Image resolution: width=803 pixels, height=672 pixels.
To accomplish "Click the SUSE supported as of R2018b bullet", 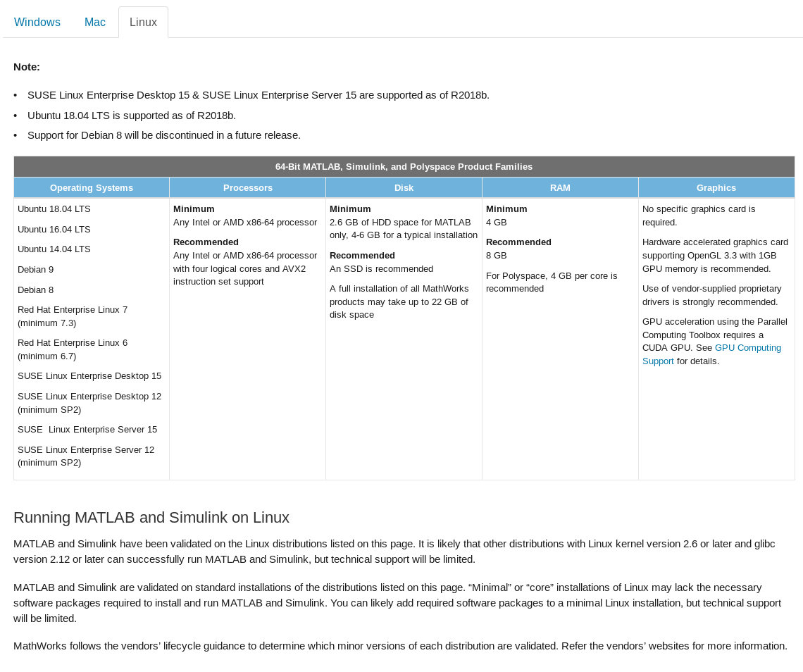I will click(x=259, y=95).
